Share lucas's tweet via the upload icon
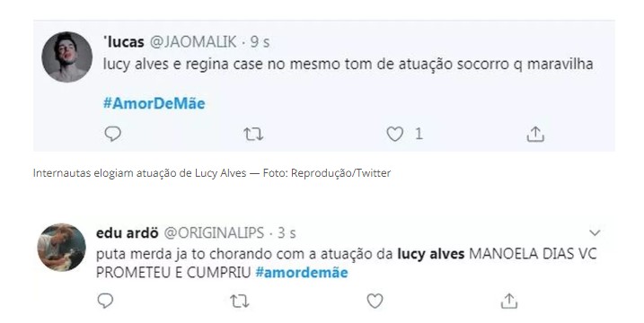644x323 pixels. 535,134
